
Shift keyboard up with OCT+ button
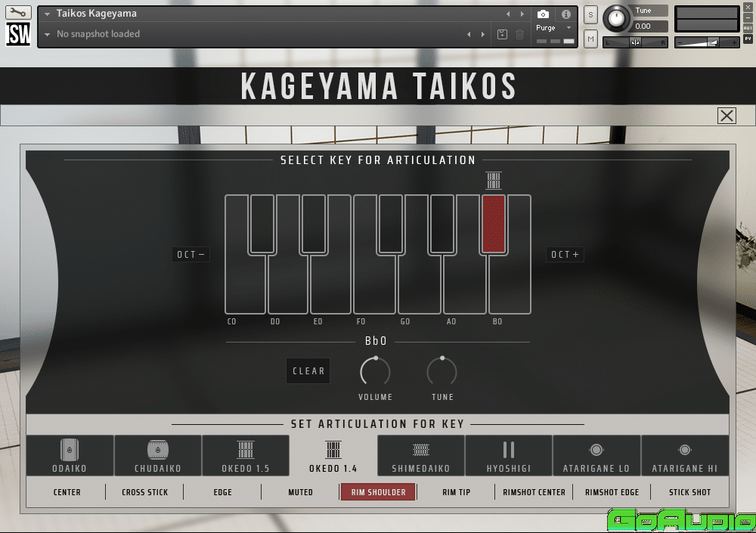click(x=565, y=254)
